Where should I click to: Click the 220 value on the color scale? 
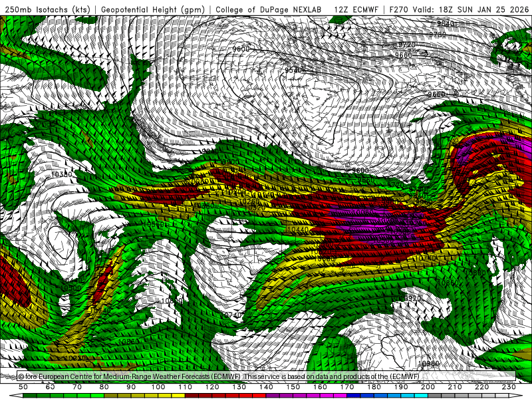click(x=482, y=387)
